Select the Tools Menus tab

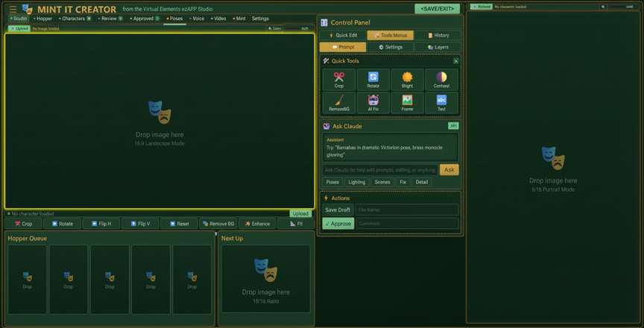tap(390, 35)
